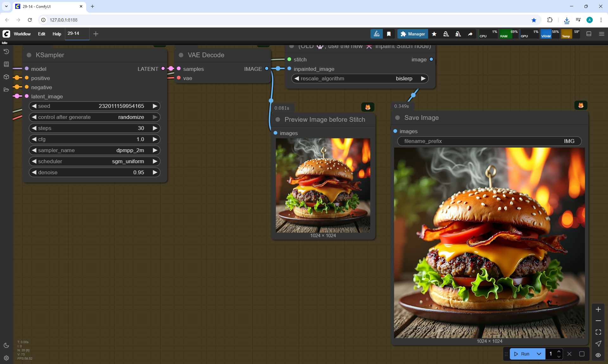Toggle link visibility eye icon

click(x=598, y=355)
